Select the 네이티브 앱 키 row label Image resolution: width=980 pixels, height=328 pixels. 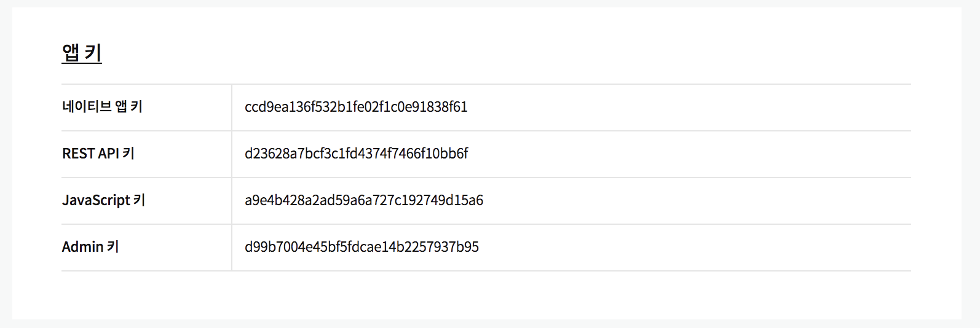pyautogui.click(x=102, y=107)
